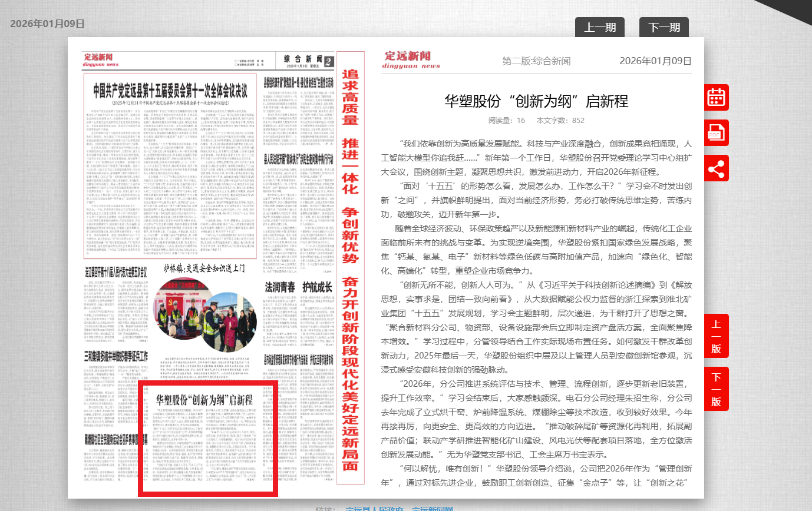Open the red calendar date picker icon
Screen dimensions: 812x511
tap(716, 97)
